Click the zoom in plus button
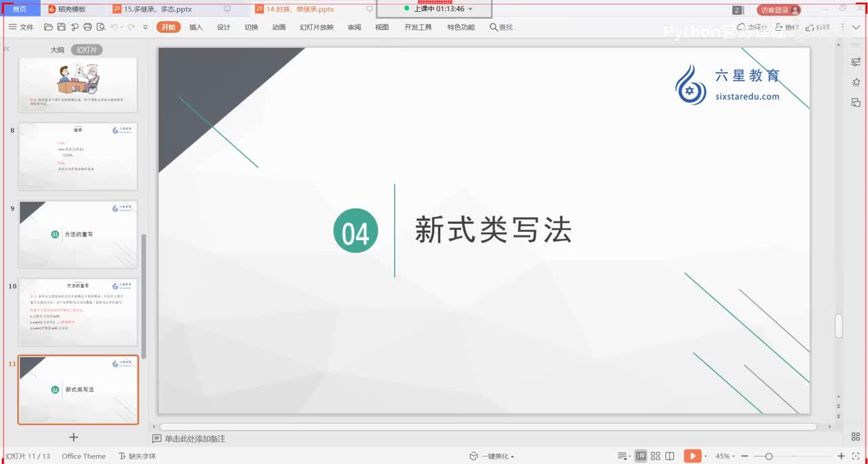 pyautogui.click(x=842, y=456)
